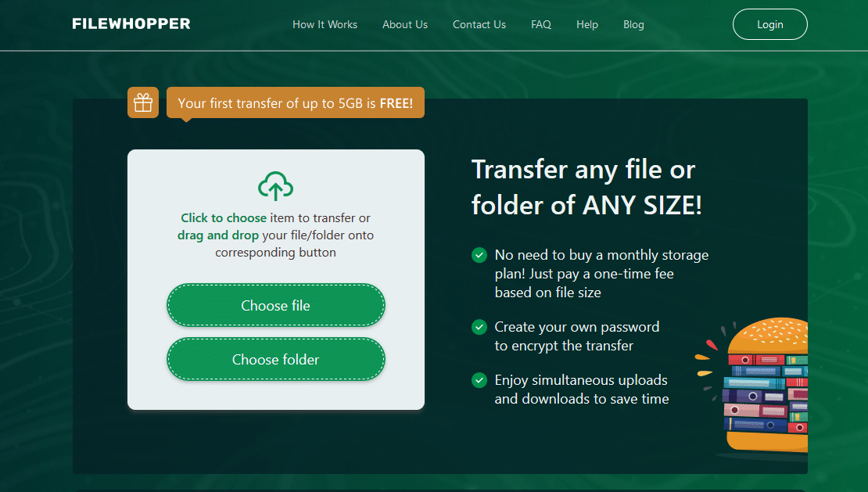
Task: Click checkmark beside Create your own password
Action: click(479, 327)
